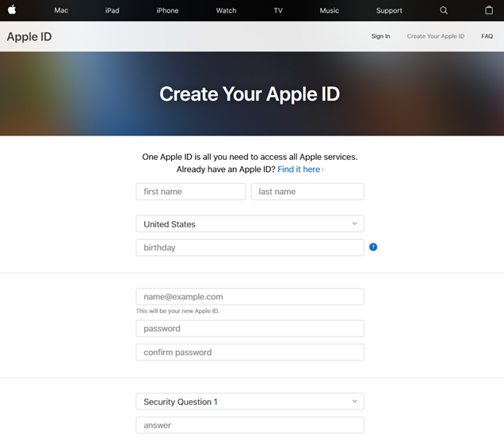Open the Music menu item
This screenshot has width=504, height=438.
(x=329, y=10)
